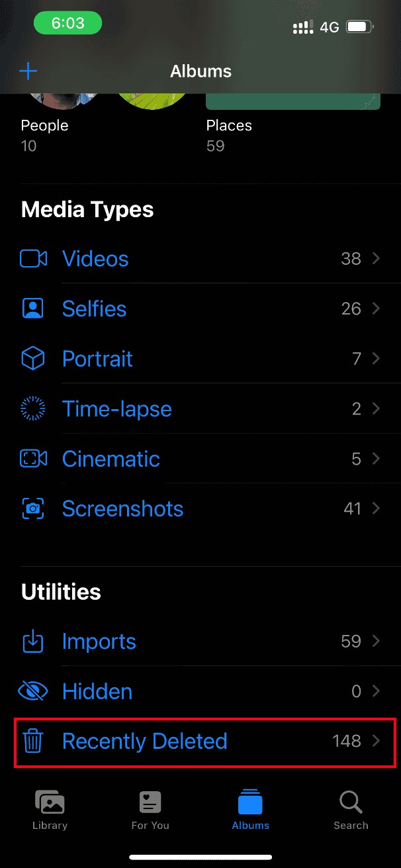
Task: Click the Screenshots camera icon
Action: 33,508
